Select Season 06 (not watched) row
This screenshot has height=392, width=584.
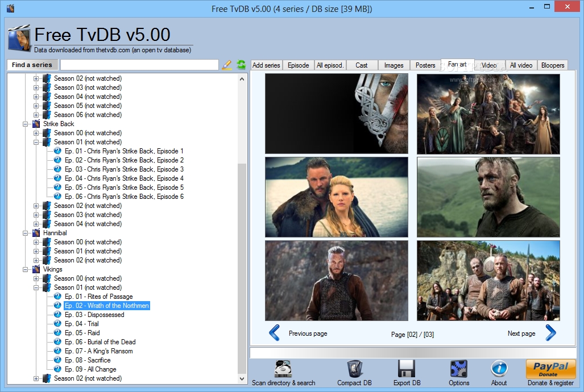88,115
